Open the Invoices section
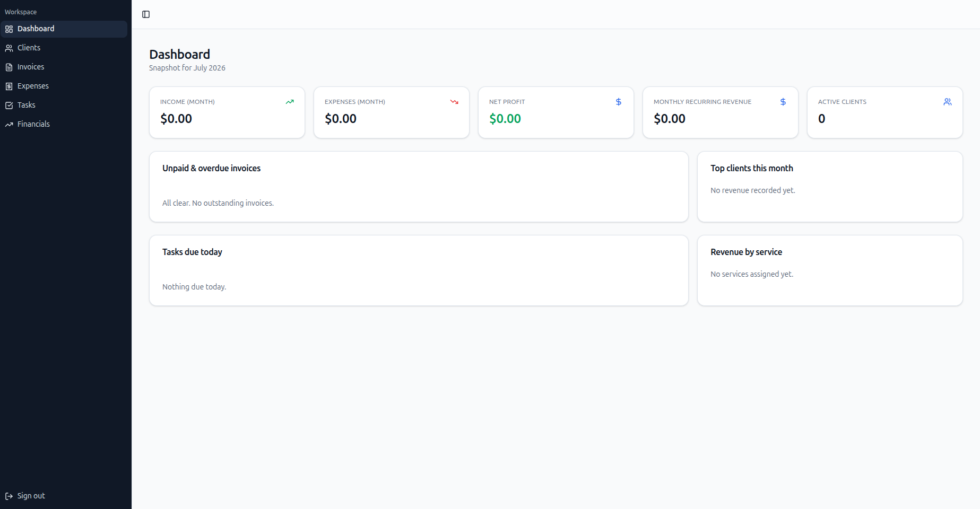This screenshot has width=980, height=509. click(64, 67)
